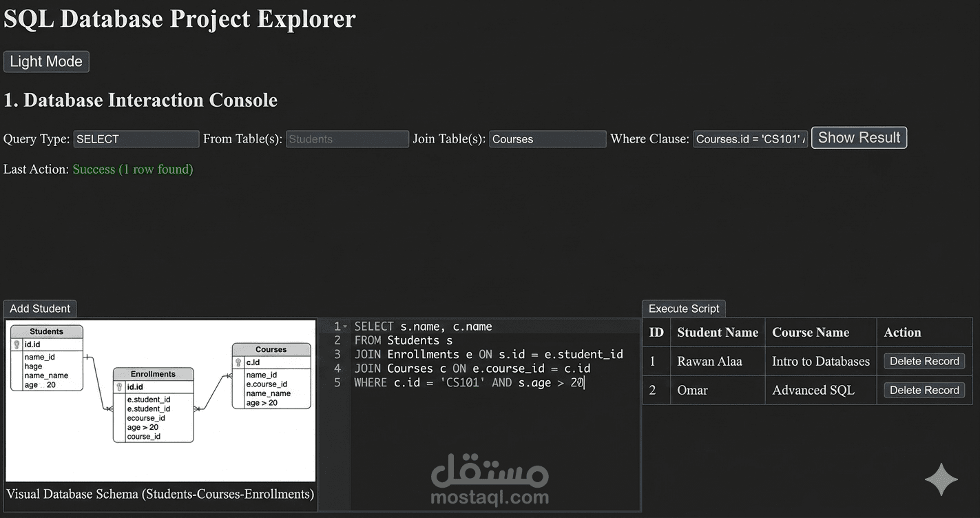
Task: Select Database Interaction Console heading
Action: 140,101
